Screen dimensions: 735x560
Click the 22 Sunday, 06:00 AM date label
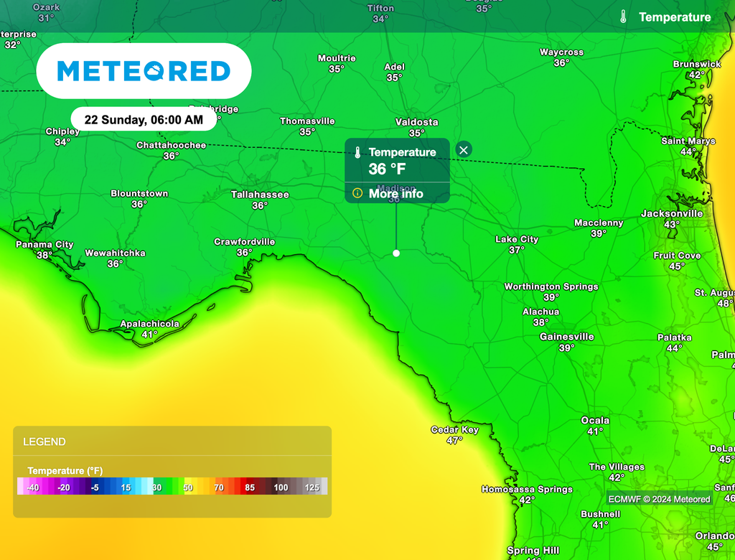pyautogui.click(x=144, y=120)
